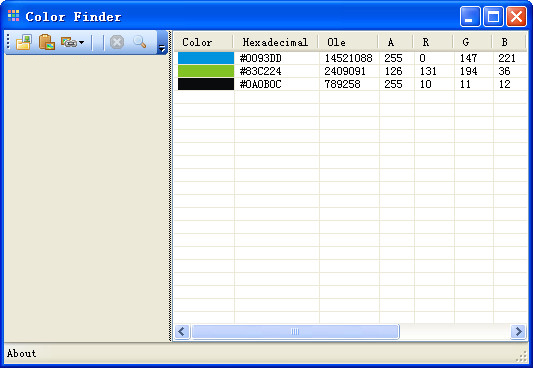Click the toolbar drag grip handle
Viewport: 533px width, 368px height.
pos(8,42)
